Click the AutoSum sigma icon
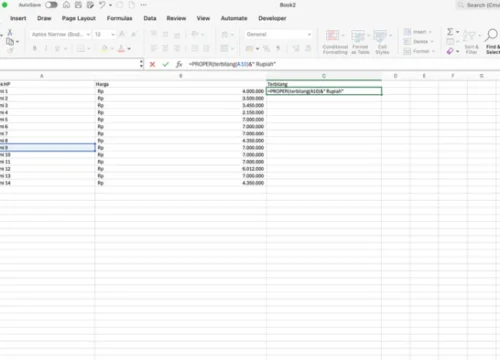500x360 pixels. [450, 32]
